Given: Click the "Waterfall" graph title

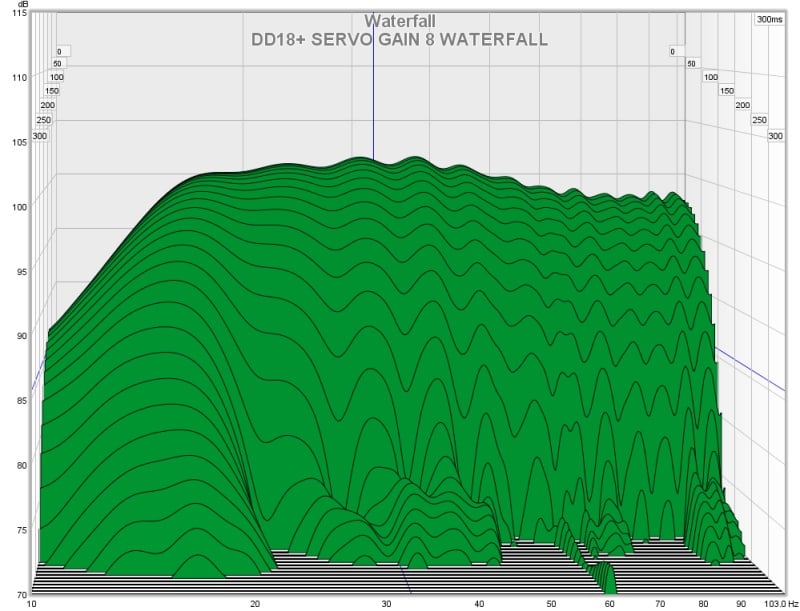Looking at the screenshot, I should pos(399,21).
